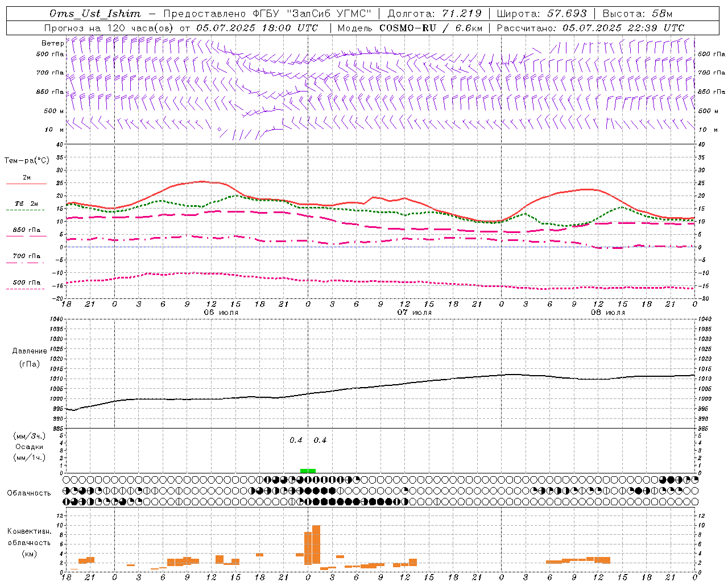Click the Td 2м dew point legend label
This screenshot has width=728, height=582.
click(26, 203)
